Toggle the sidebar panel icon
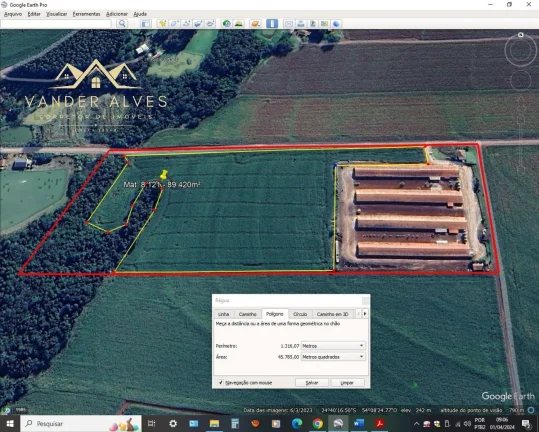 [x=146, y=23]
